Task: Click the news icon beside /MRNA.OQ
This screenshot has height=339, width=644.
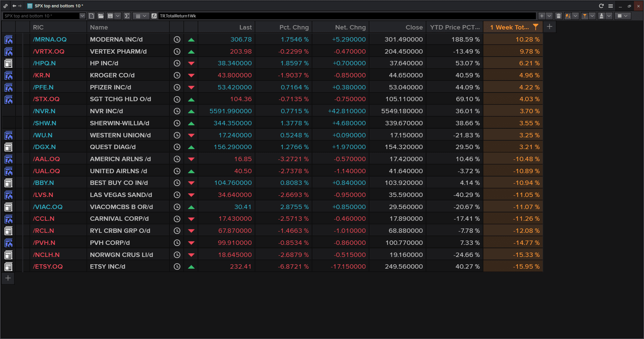Action: [x=8, y=40]
